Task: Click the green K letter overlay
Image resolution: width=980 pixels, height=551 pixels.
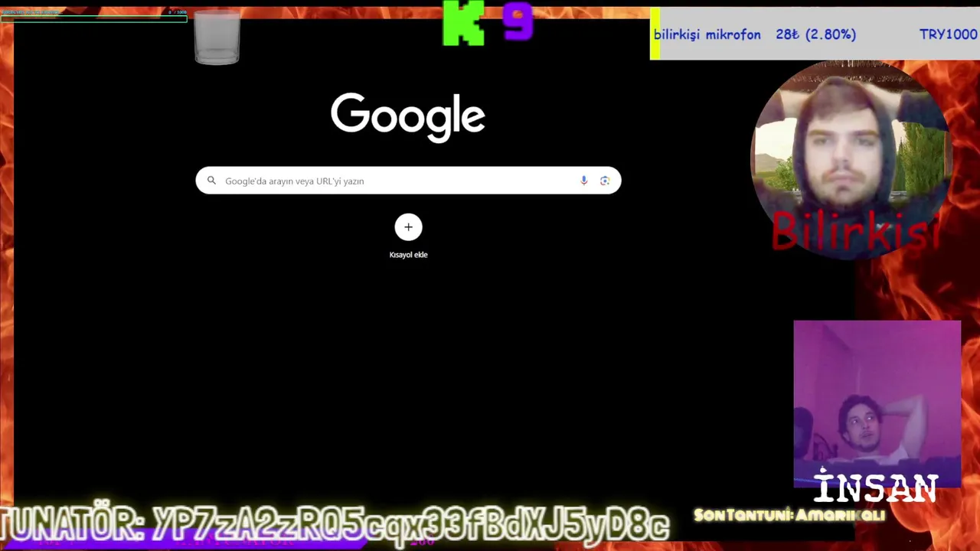Action: [464, 23]
